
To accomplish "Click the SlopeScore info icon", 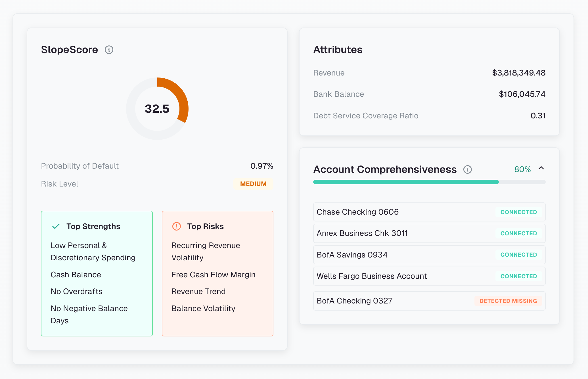I will coord(109,50).
